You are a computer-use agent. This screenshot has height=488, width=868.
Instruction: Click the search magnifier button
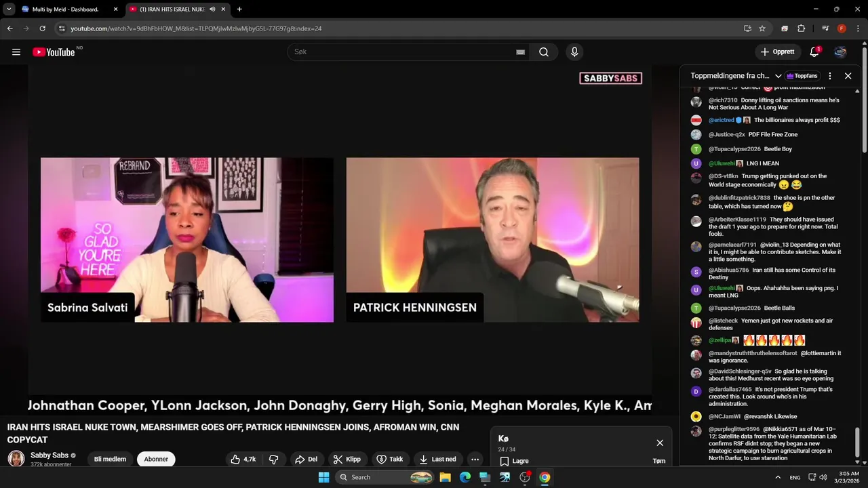(x=544, y=52)
